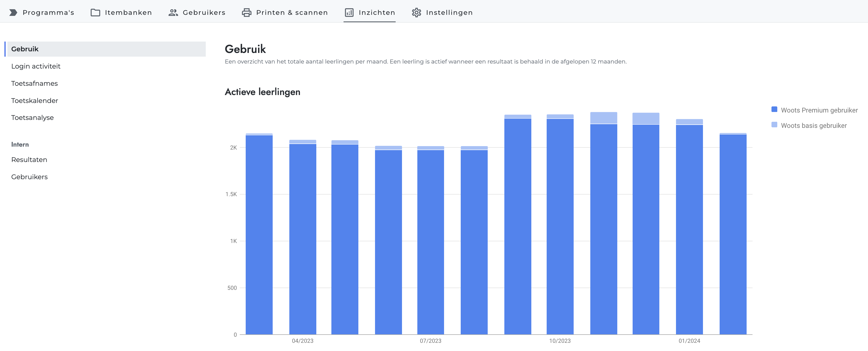
Task: Click the bar above 07/2023
Action: click(x=430, y=240)
